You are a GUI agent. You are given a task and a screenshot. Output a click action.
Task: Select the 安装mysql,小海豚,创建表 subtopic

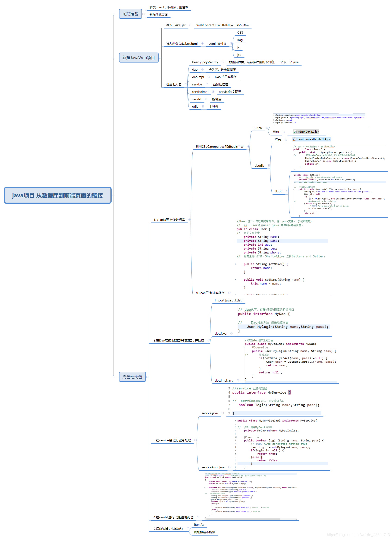click(x=169, y=7)
